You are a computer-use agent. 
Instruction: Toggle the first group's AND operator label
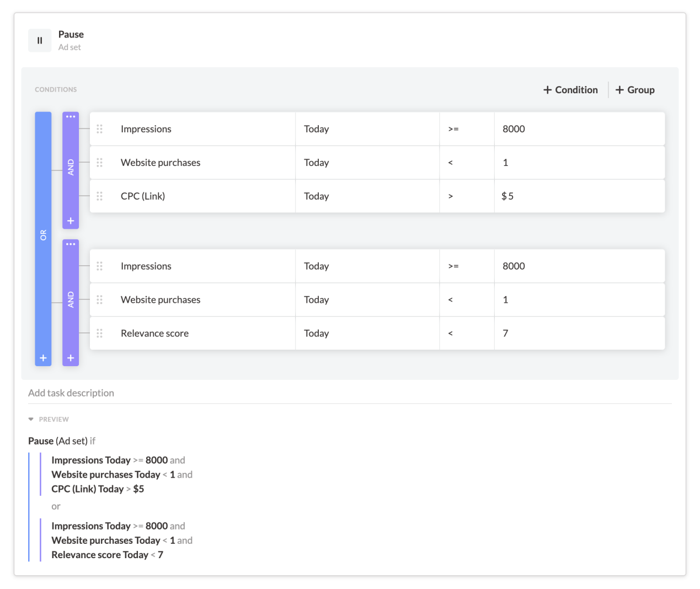71,167
